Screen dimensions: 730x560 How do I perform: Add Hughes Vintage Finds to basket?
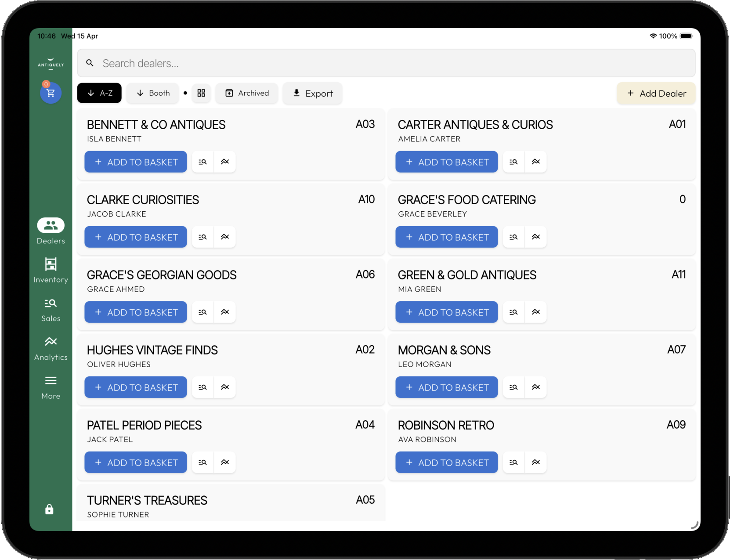pos(136,387)
